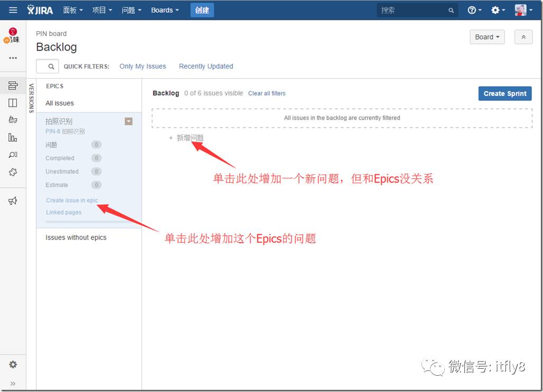Click the EPICS panel heading
The image size is (543, 392).
(x=55, y=86)
